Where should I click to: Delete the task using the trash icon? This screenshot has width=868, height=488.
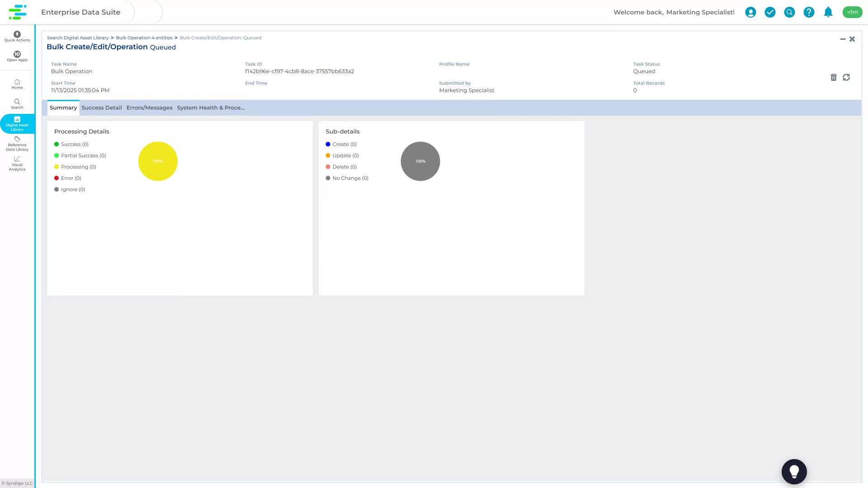834,77
